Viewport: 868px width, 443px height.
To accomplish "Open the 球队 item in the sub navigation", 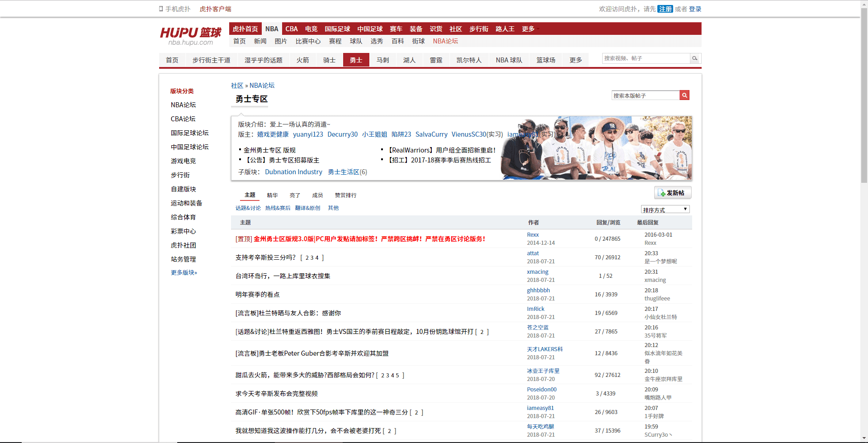I will 356,41.
